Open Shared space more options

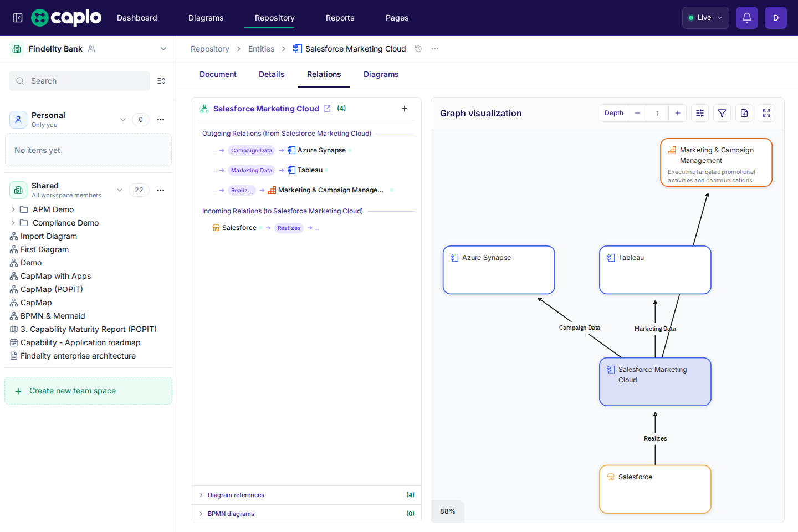tap(161, 190)
